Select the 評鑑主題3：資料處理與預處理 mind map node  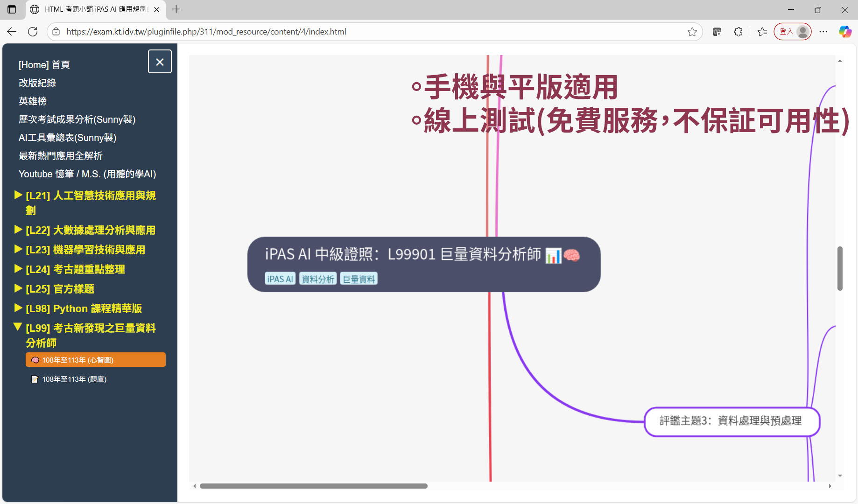click(731, 421)
